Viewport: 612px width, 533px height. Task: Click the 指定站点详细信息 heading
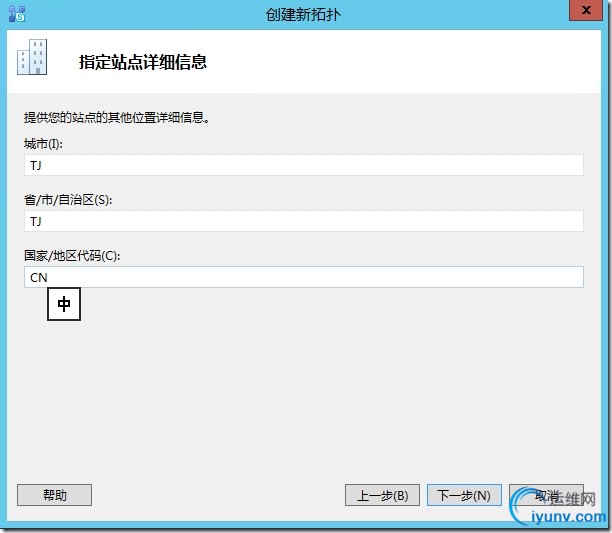click(143, 62)
